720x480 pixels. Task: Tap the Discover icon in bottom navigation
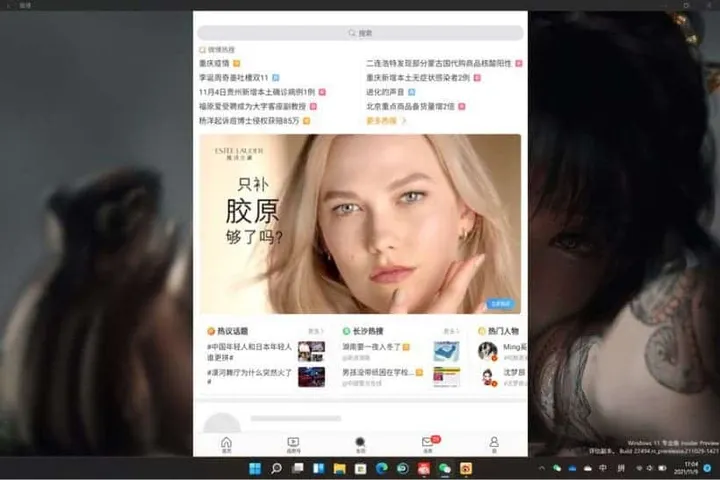pos(360,443)
